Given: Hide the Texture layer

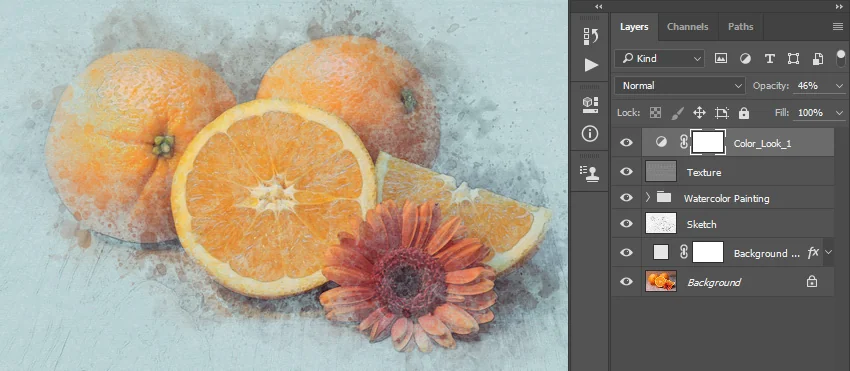Looking at the screenshot, I should [x=626, y=171].
